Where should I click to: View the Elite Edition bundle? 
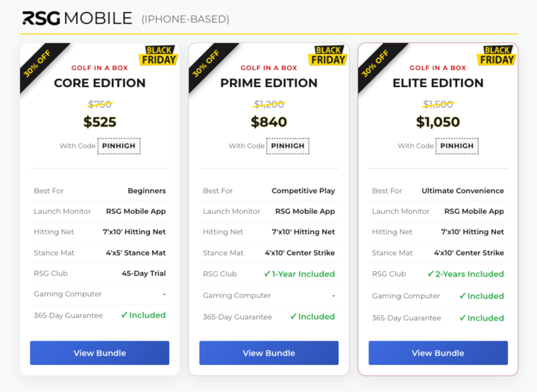438,353
